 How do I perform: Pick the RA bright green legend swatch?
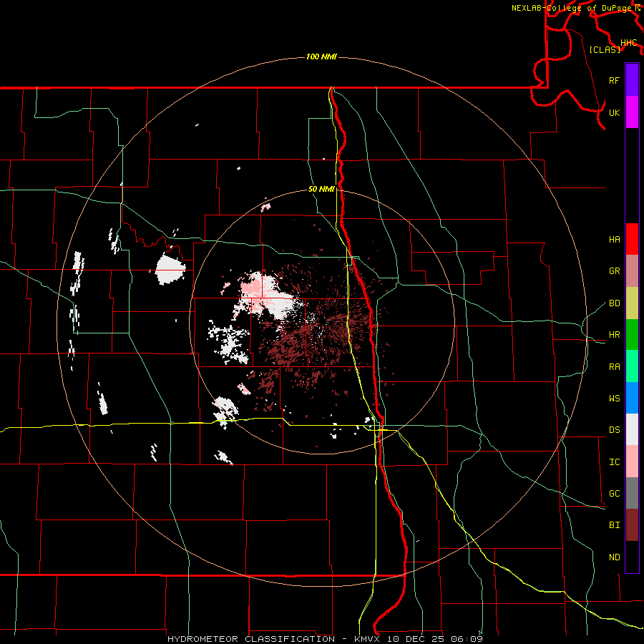[632, 366]
